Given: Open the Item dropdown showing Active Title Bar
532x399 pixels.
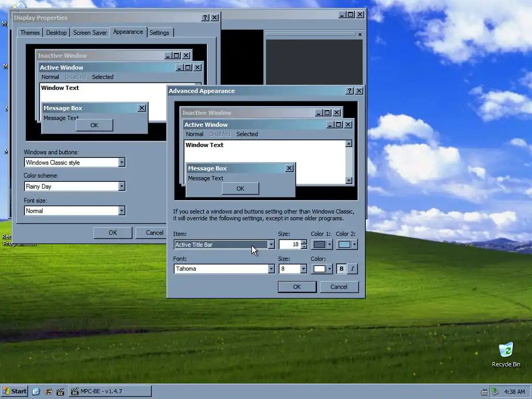Looking at the screenshot, I should (x=271, y=245).
